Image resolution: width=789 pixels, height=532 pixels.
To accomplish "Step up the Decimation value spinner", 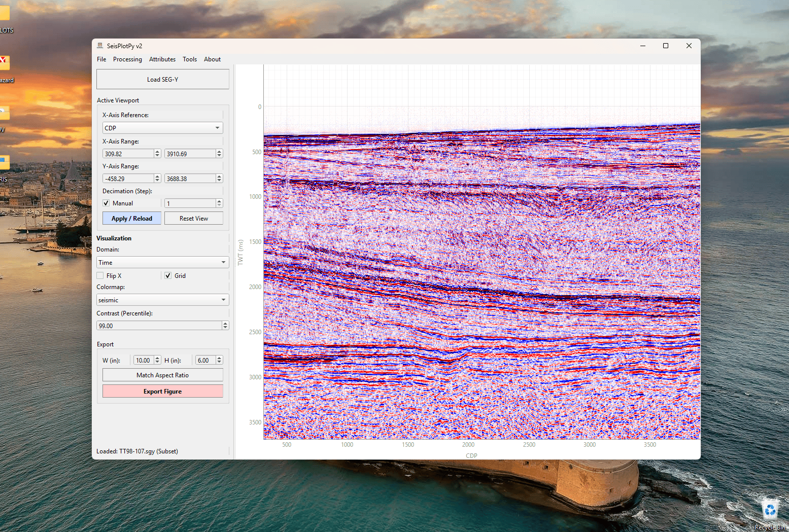I will pyautogui.click(x=219, y=201).
